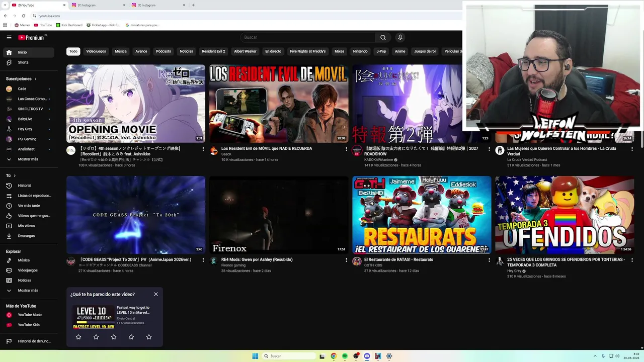Open the Tú section header
Screen dimensions: 644x362
click(11, 175)
